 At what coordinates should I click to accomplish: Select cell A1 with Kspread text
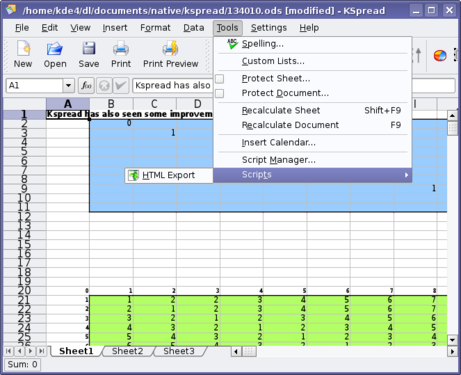point(68,114)
